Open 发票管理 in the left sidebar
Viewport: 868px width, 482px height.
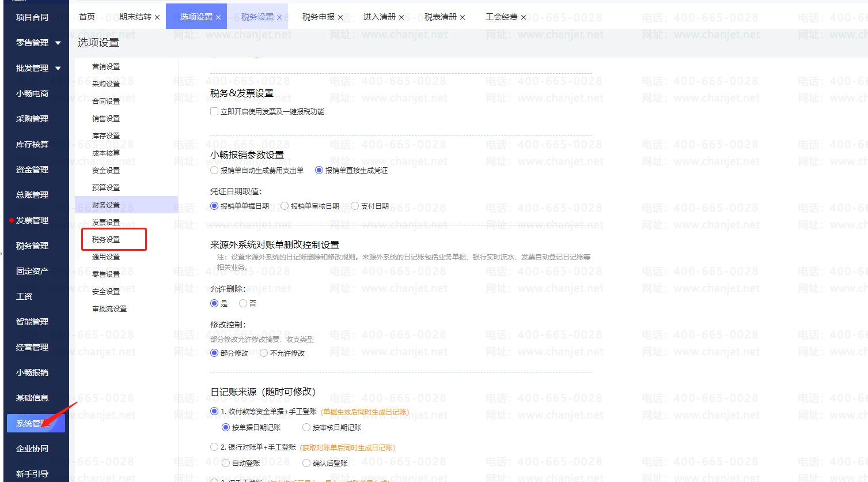[32, 220]
